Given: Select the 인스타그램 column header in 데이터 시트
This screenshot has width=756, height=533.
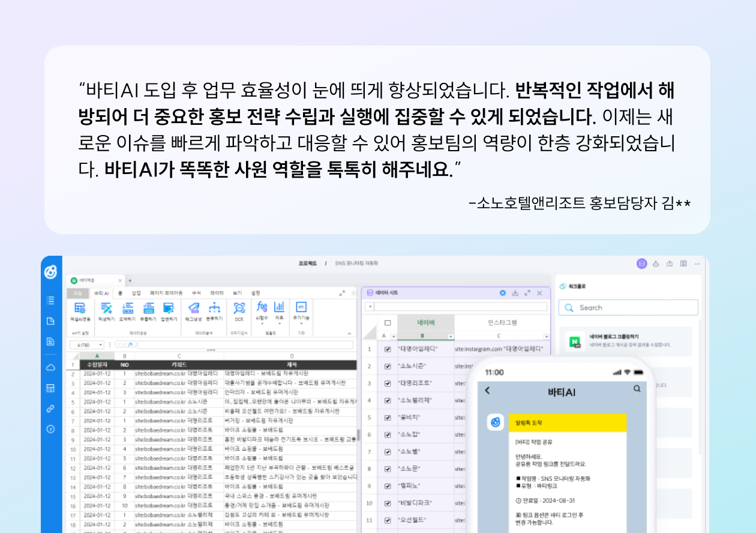Looking at the screenshot, I should pyautogui.click(x=503, y=322).
